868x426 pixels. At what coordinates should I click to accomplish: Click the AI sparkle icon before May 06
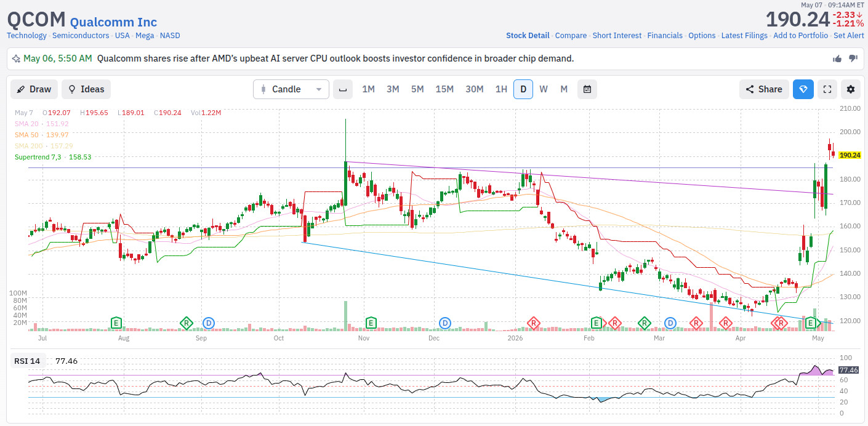click(x=16, y=58)
